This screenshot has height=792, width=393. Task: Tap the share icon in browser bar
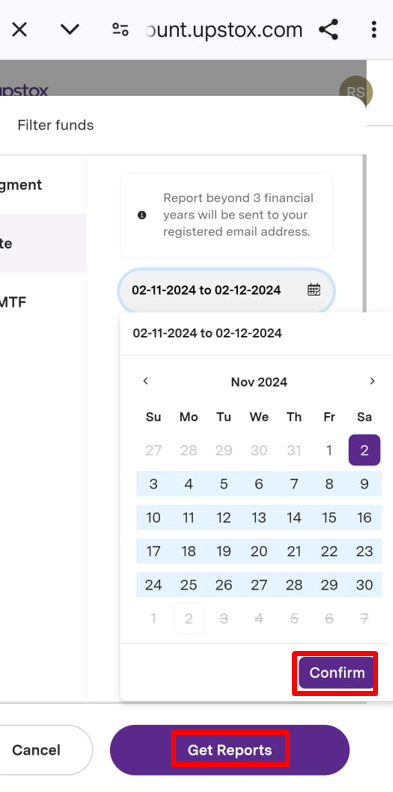point(328,30)
